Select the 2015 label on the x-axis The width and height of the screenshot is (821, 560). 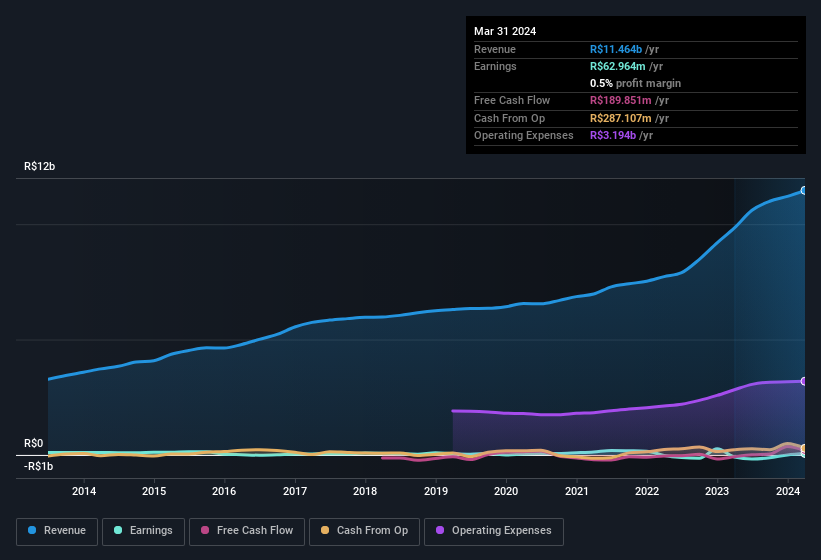pos(154,491)
